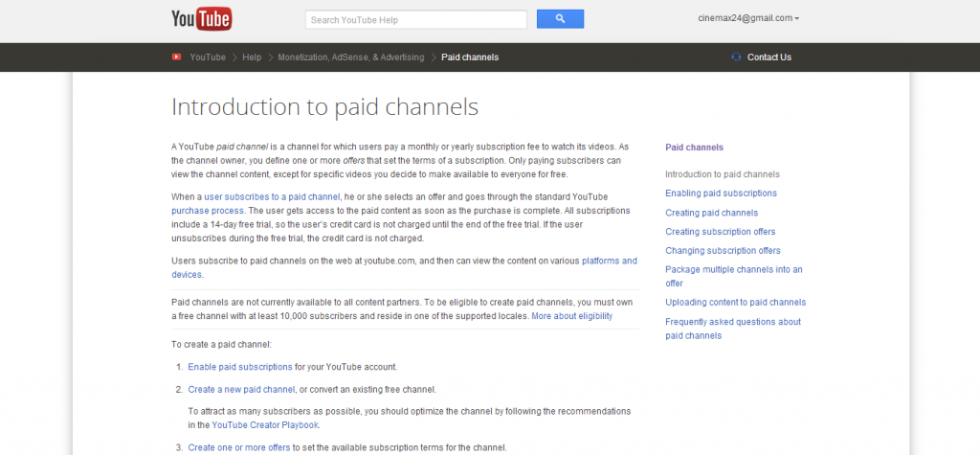980x455 pixels.
Task: Open Creating paid channels sidebar link
Action: [x=712, y=213]
